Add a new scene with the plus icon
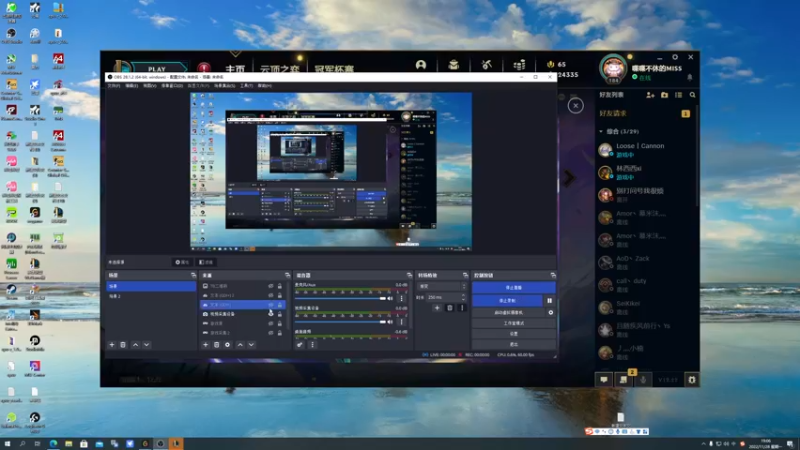 (112, 345)
